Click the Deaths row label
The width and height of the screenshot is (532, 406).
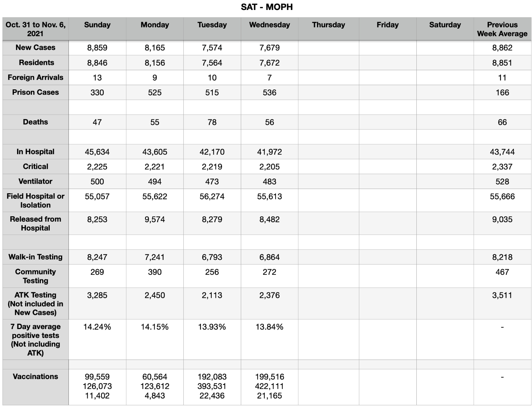coord(35,122)
